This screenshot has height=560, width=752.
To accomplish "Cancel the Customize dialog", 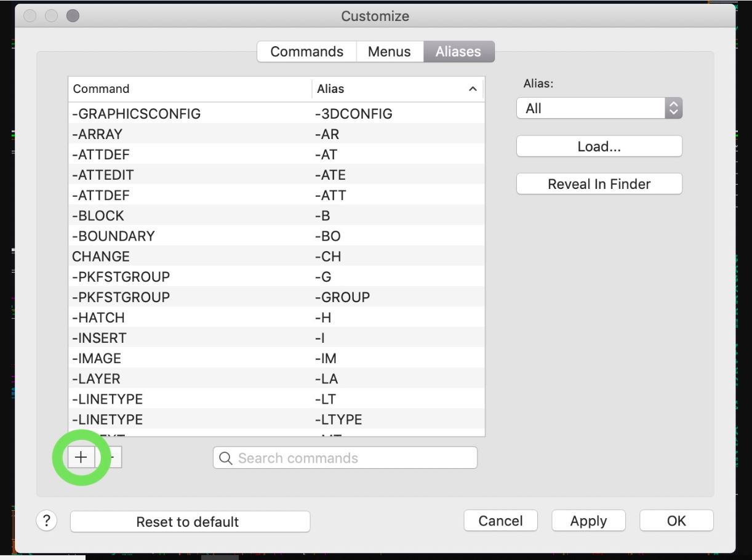I will [x=500, y=521].
